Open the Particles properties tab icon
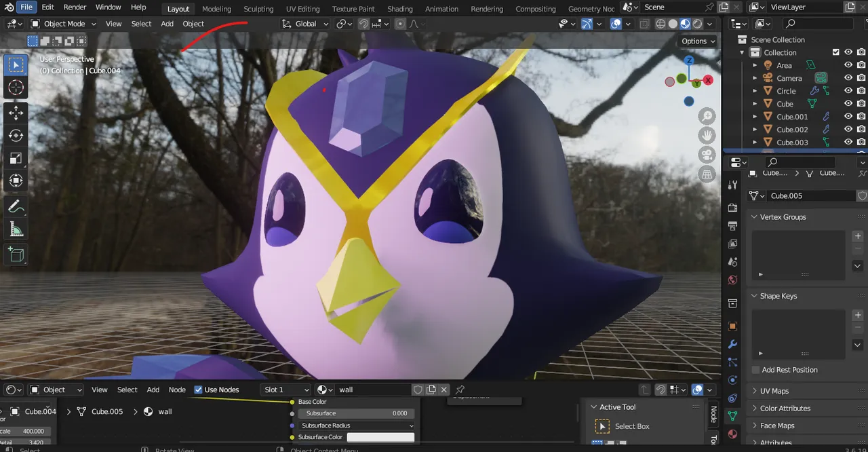 click(732, 362)
